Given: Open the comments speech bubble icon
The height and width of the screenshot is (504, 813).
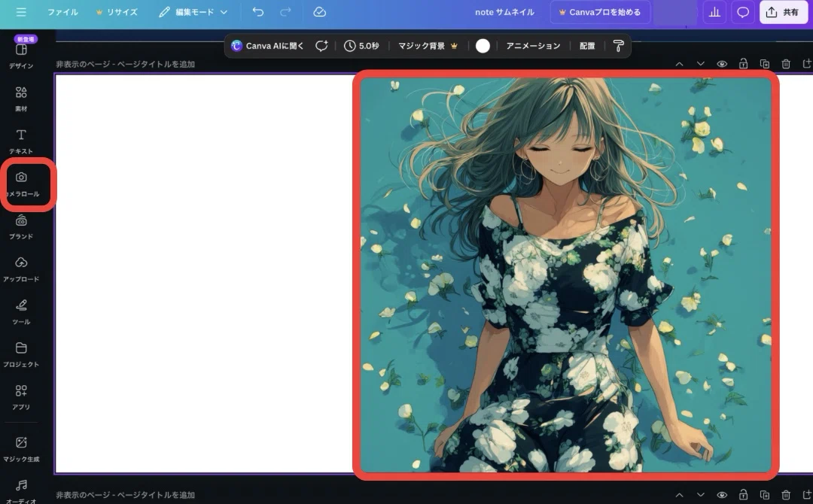Looking at the screenshot, I should tap(742, 12).
